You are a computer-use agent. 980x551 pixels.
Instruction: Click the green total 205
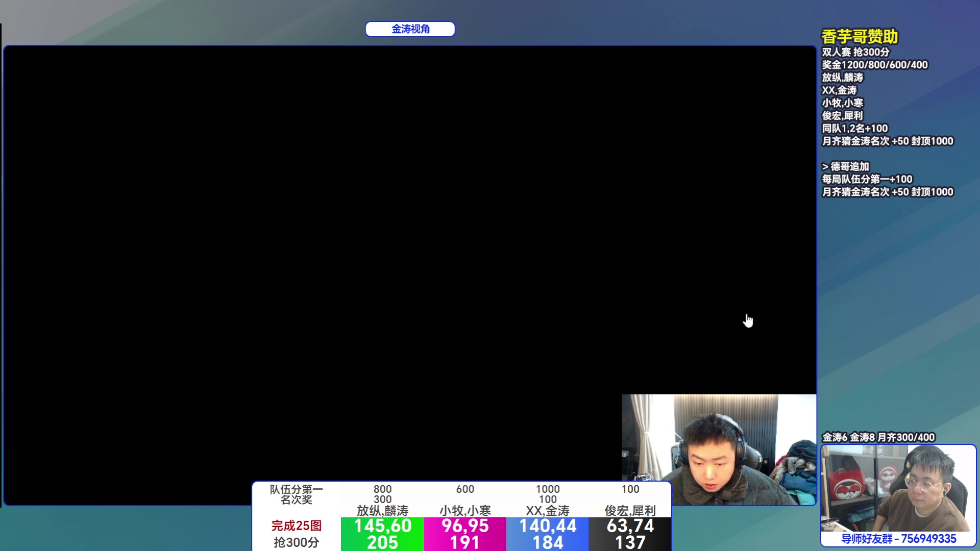(382, 542)
